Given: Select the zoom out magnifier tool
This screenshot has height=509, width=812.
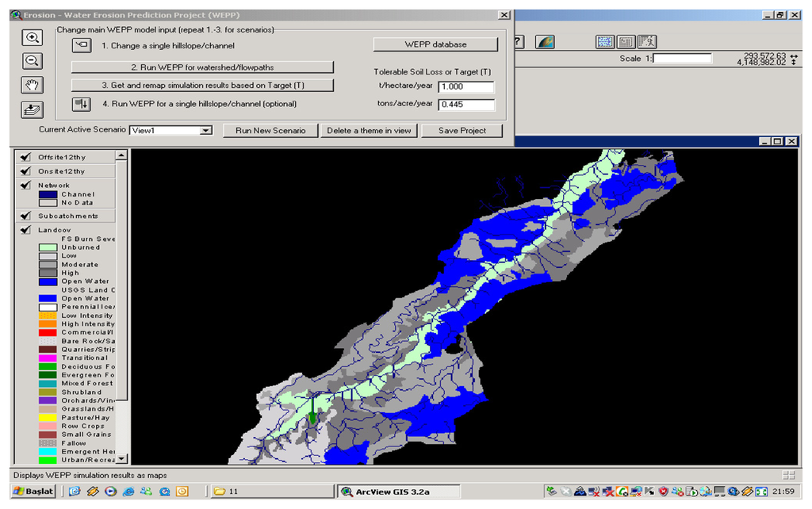Looking at the screenshot, I should 33,61.
